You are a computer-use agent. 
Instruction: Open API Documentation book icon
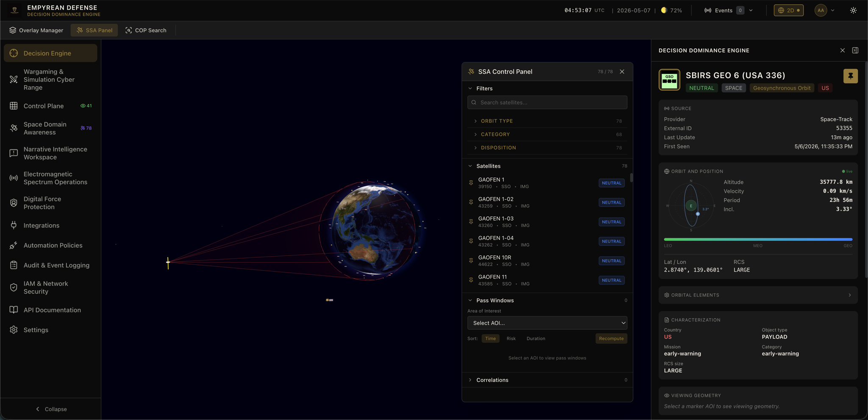(14, 310)
